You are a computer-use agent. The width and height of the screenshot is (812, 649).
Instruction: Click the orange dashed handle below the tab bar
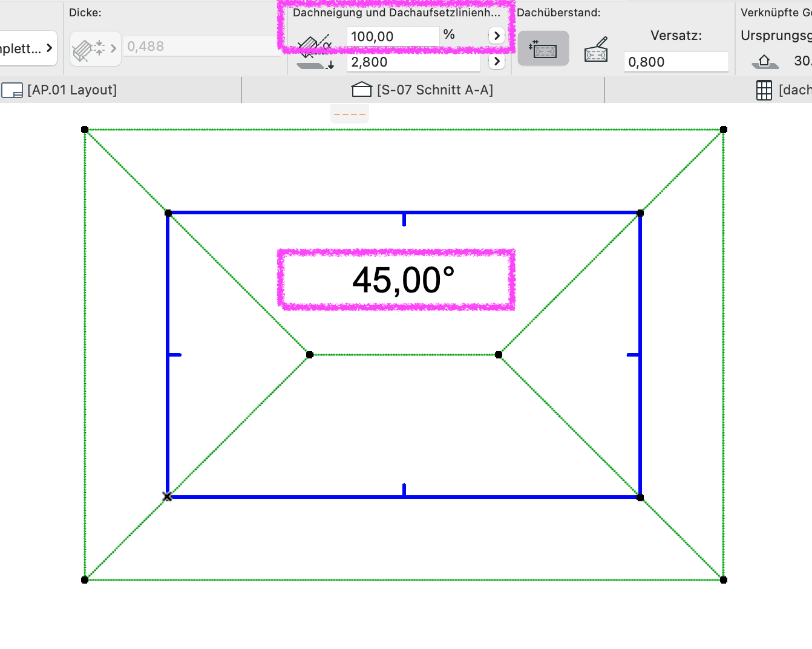(x=350, y=114)
